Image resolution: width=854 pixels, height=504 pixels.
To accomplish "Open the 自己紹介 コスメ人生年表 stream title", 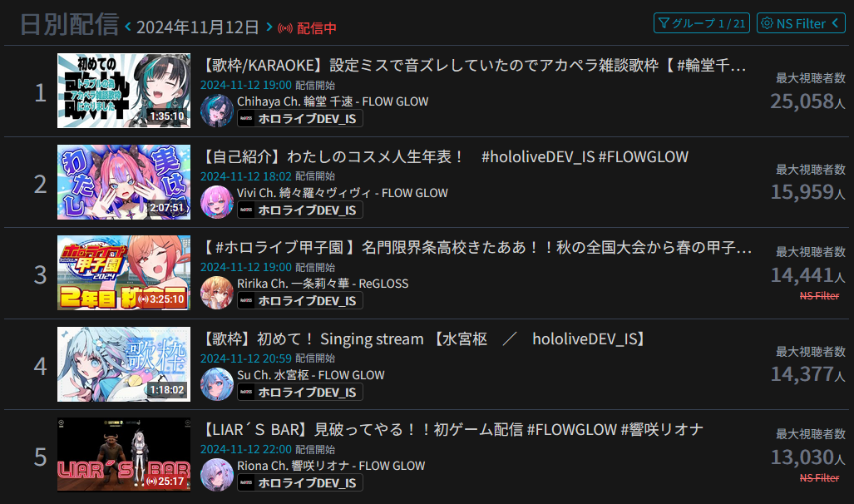I will [x=444, y=157].
